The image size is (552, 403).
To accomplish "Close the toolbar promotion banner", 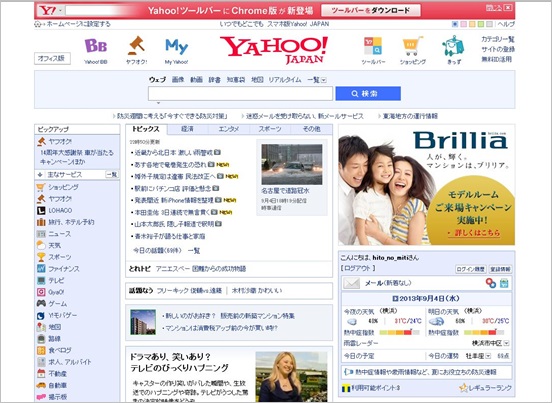I will [508, 7].
